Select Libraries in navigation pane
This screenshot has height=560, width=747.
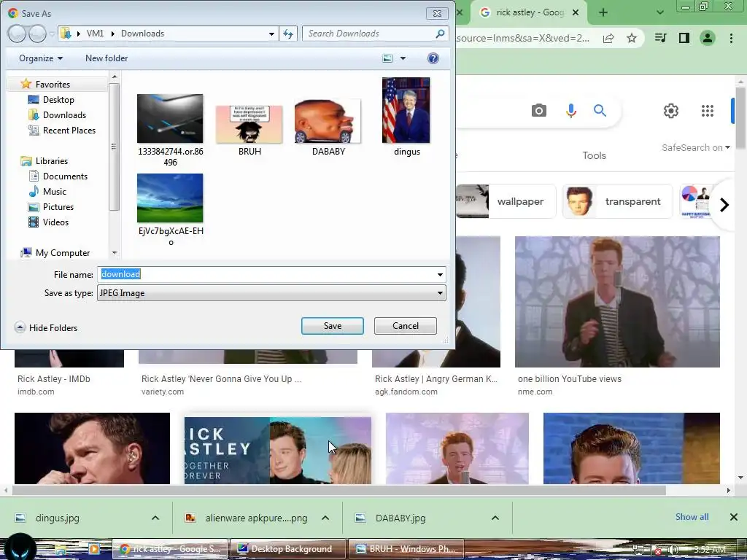point(52,161)
